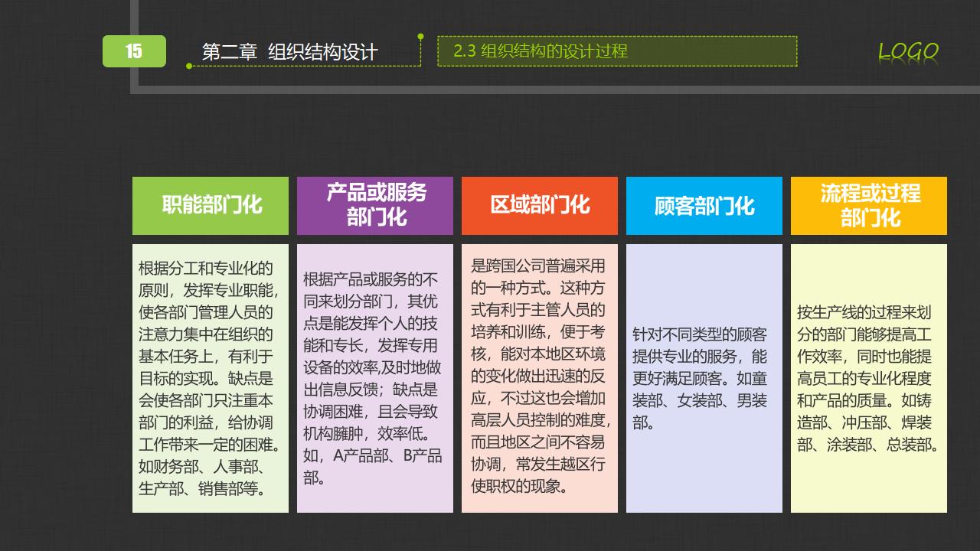Click the description starting 根据产品或服务的不同来划分部门
Image resolution: width=980 pixels, height=551 pixels.
(x=375, y=378)
